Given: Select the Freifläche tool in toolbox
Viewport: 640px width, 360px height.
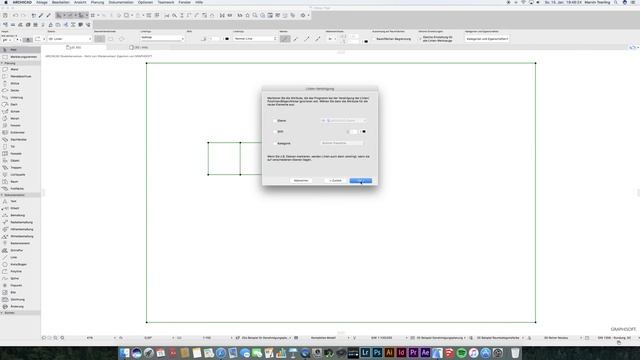Looking at the screenshot, I should coord(17,189).
